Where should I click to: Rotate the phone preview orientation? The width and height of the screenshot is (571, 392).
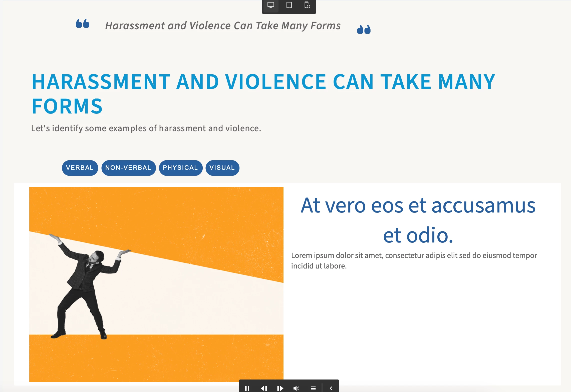click(307, 5)
